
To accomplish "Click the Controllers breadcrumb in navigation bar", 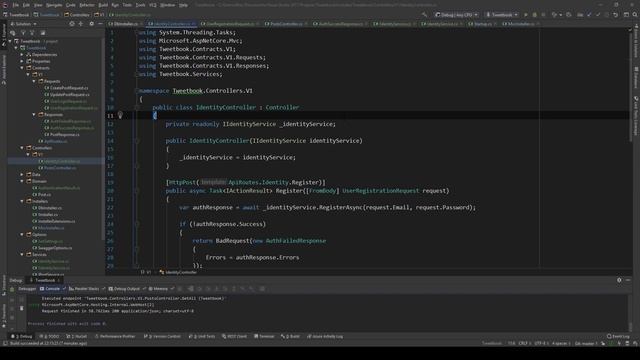I will click(x=77, y=15).
